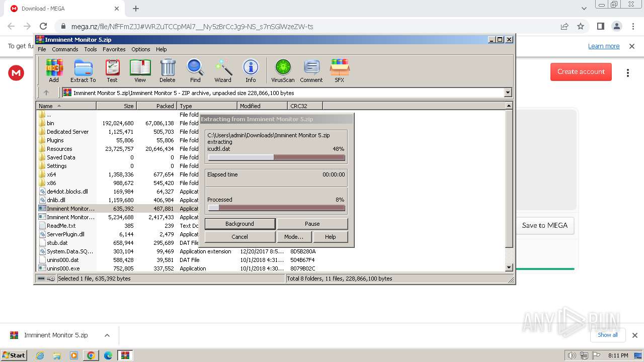The width and height of the screenshot is (644, 362).
Task: Click the browser reload icon
Action: [x=43, y=26]
